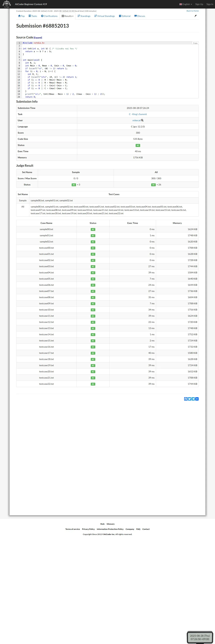Image resolution: width=215 pixels, height=644 pixels.
Task: Click the Sign In link
Action: tap(210, 4)
